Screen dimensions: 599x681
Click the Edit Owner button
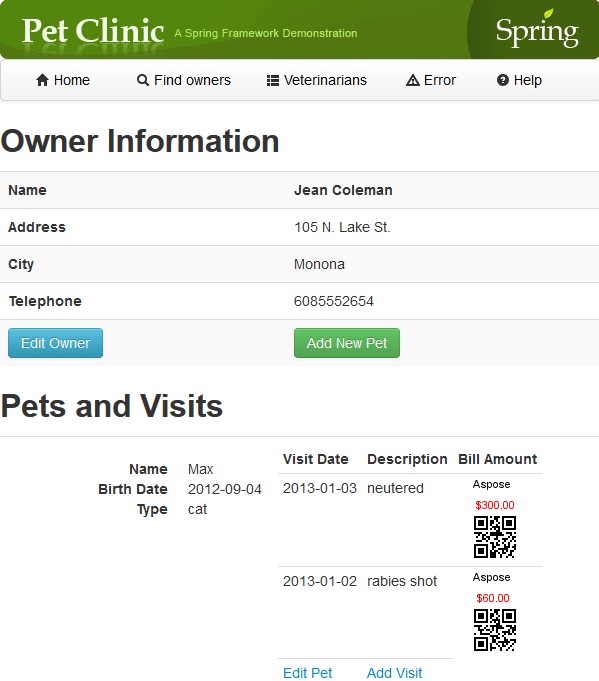(x=56, y=343)
